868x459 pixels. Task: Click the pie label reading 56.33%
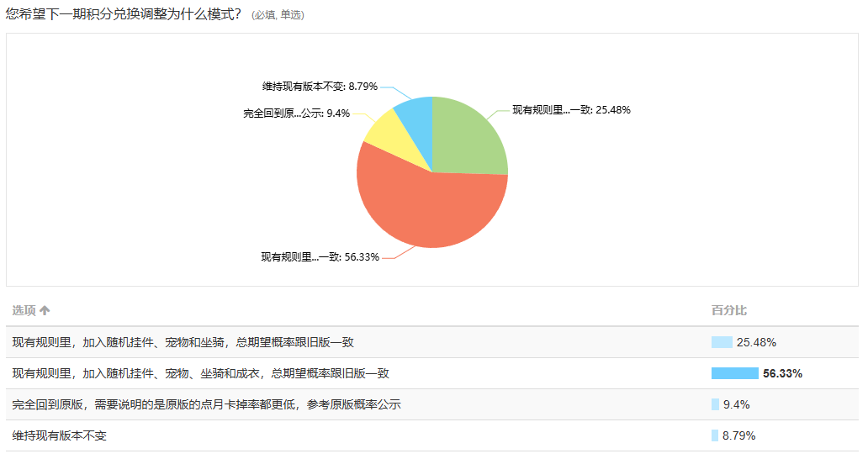[320, 257]
